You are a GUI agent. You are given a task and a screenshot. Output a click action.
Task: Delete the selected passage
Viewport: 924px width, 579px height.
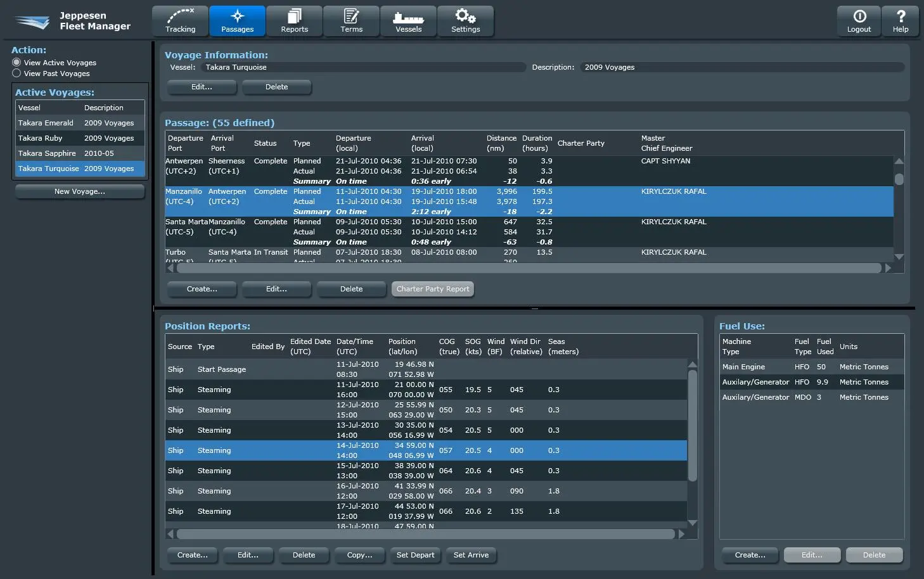(x=351, y=289)
